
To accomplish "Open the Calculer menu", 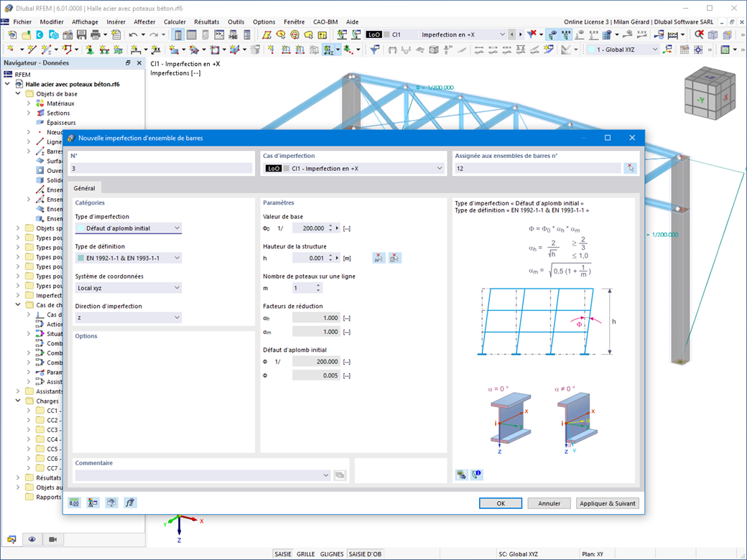I will [175, 22].
